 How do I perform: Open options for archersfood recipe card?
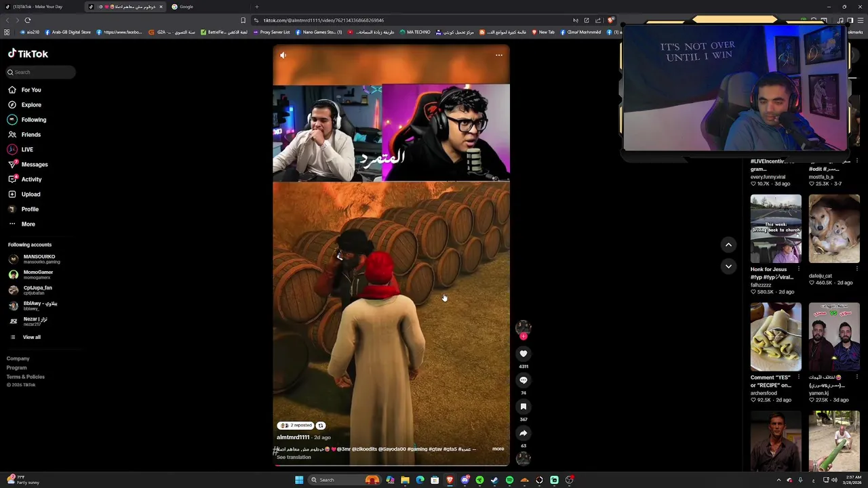tap(799, 378)
